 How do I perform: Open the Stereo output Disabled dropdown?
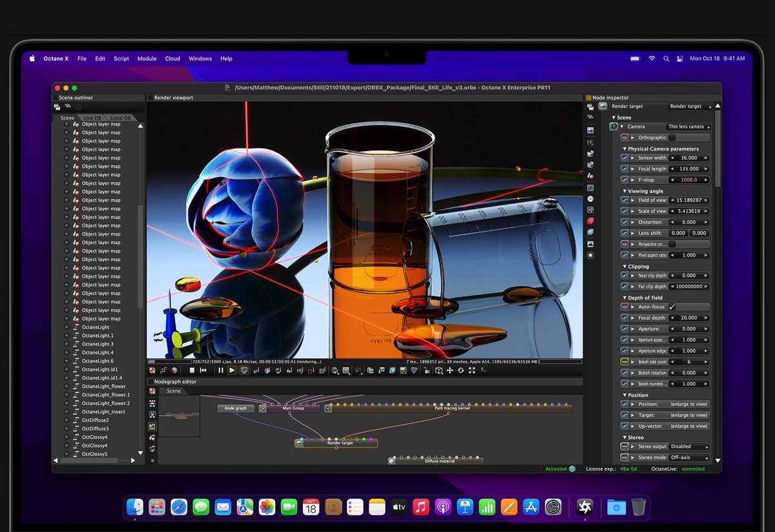[689, 446]
